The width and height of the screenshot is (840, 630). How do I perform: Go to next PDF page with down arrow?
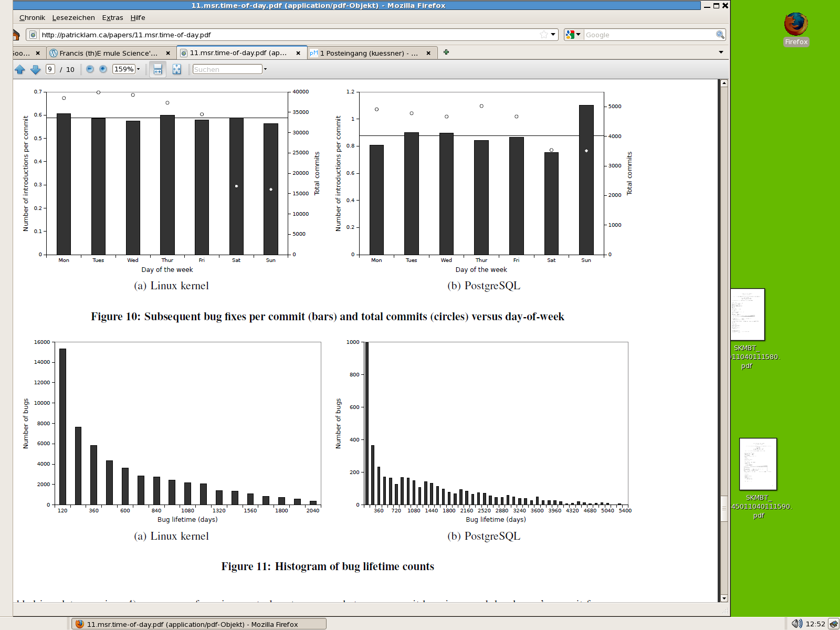35,69
